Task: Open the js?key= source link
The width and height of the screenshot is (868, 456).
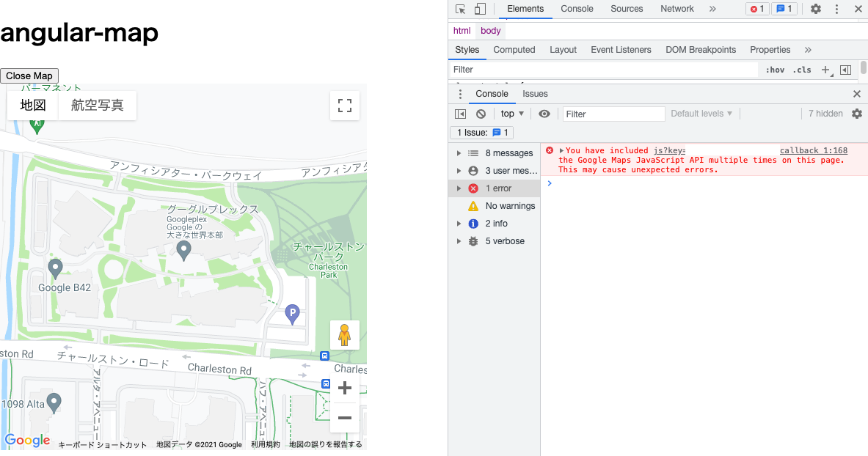Action: [x=669, y=150]
